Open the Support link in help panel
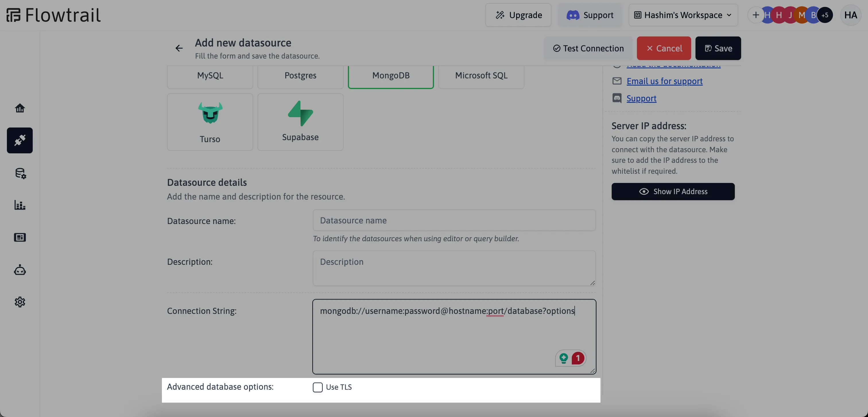Image resolution: width=868 pixels, height=417 pixels. click(x=641, y=99)
